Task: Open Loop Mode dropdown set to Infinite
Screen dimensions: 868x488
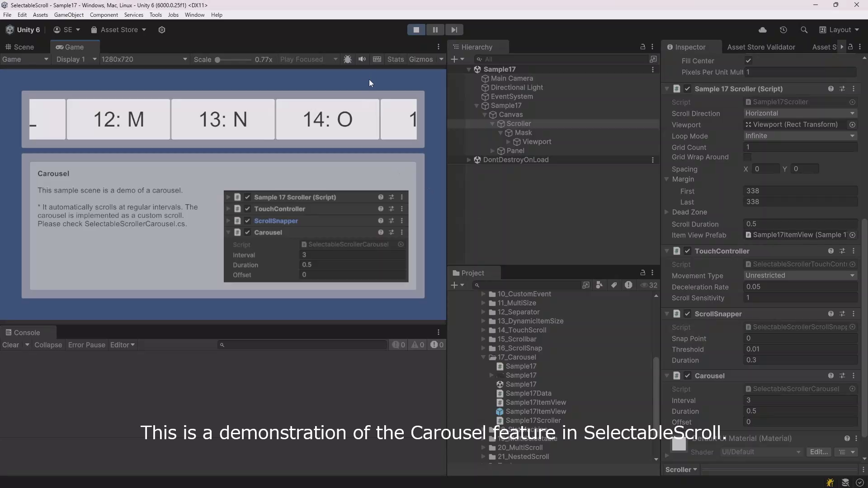Action: tap(800, 136)
